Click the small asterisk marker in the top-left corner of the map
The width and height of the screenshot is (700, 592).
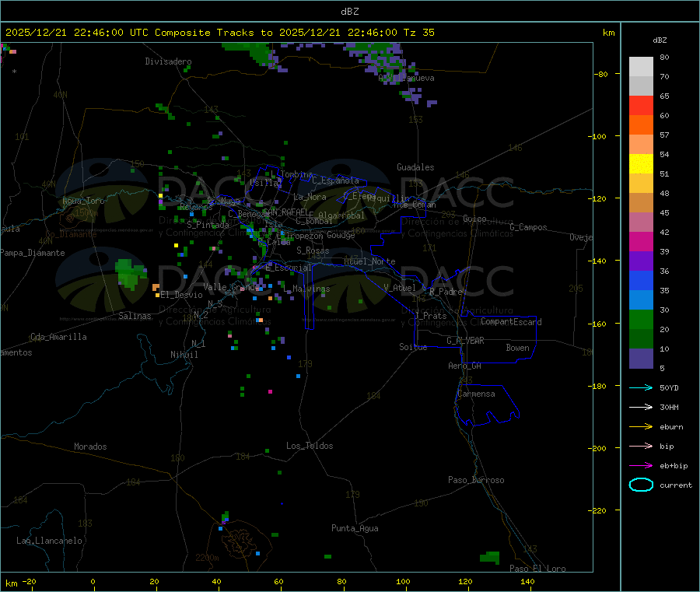[x=14, y=72]
